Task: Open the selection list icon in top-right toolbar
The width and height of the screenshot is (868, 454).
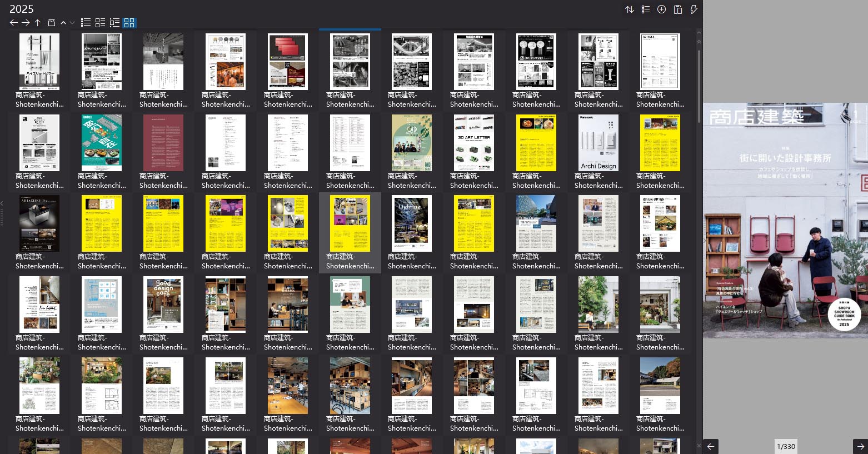Action: [x=645, y=9]
